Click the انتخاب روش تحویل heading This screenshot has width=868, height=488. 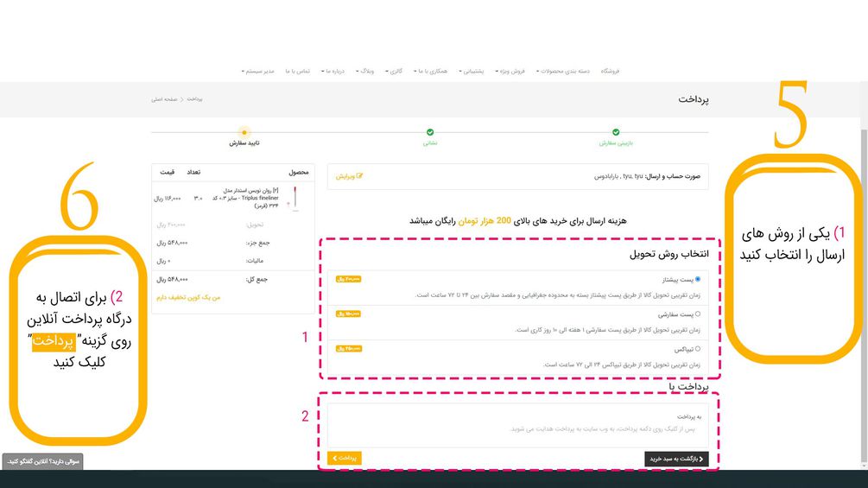pos(668,254)
